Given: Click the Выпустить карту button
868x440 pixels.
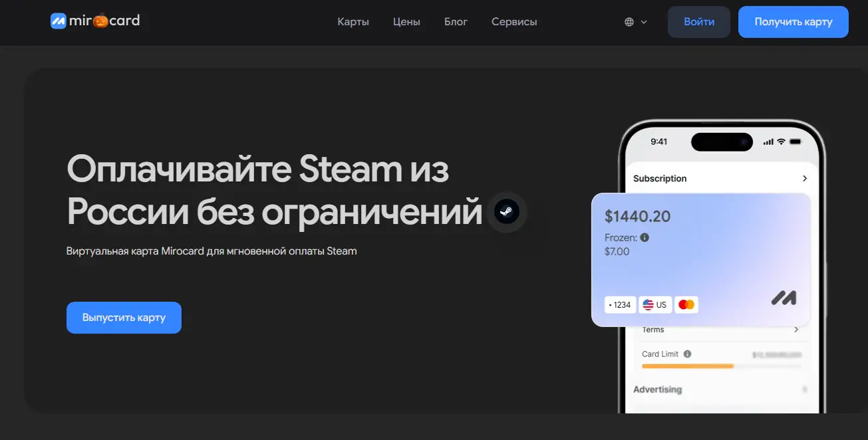Looking at the screenshot, I should (124, 318).
